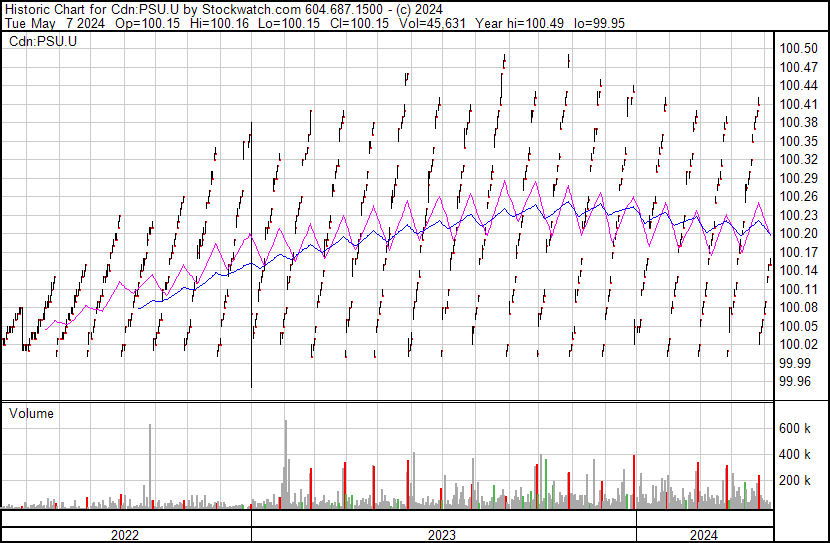Click the low value 'Lo=100.15'
The image size is (830, 543).
coord(288,23)
